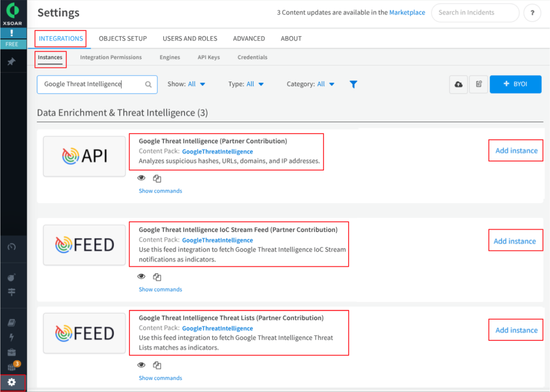Select the Instances sub-tab
550x392 pixels.
50,57
